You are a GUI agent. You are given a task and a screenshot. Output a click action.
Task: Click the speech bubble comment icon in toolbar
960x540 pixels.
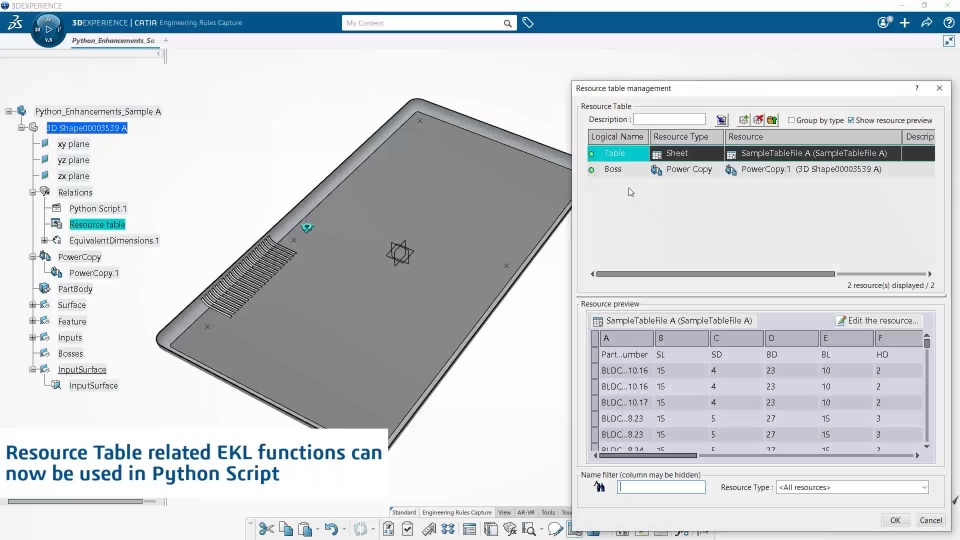(x=555, y=529)
